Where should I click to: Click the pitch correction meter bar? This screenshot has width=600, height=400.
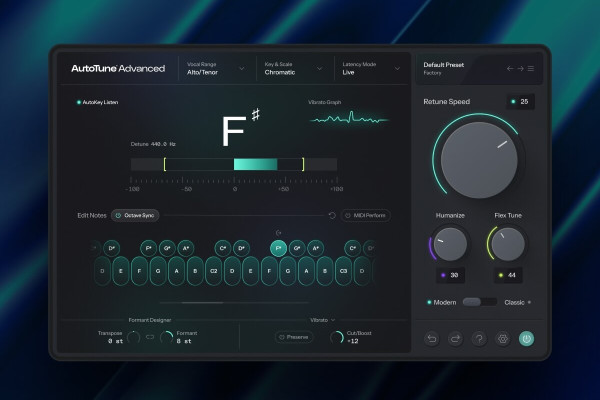[234, 164]
